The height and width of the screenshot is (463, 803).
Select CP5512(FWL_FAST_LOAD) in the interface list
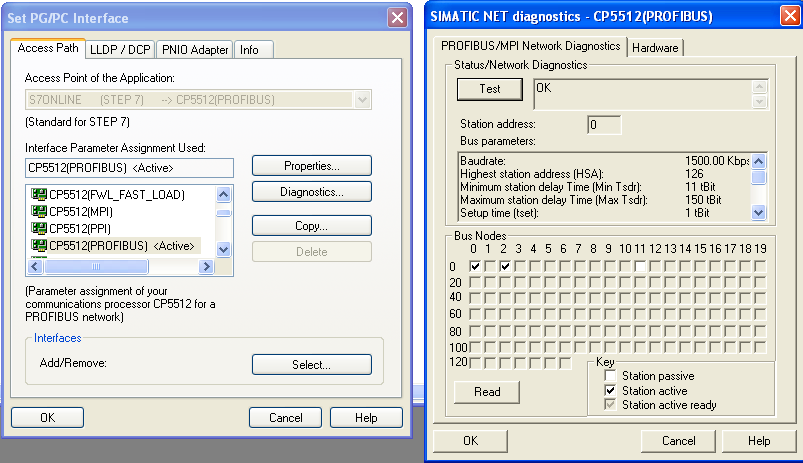tap(117, 195)
